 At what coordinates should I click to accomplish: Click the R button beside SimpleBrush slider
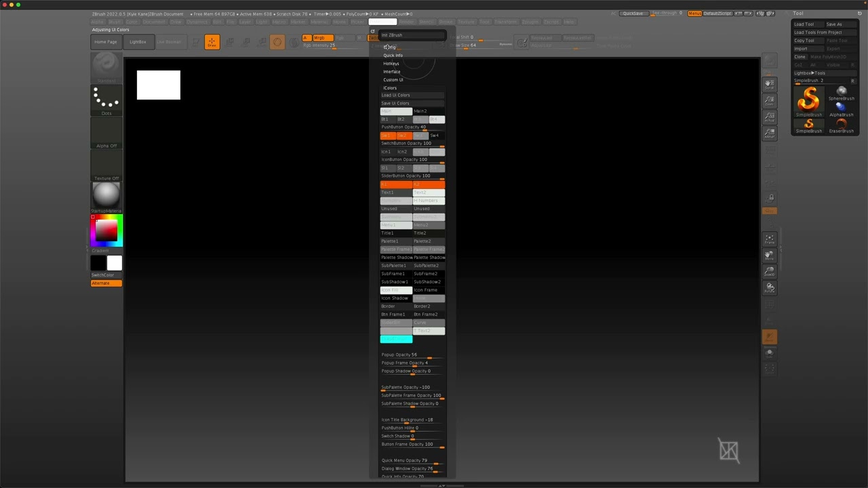853,81
